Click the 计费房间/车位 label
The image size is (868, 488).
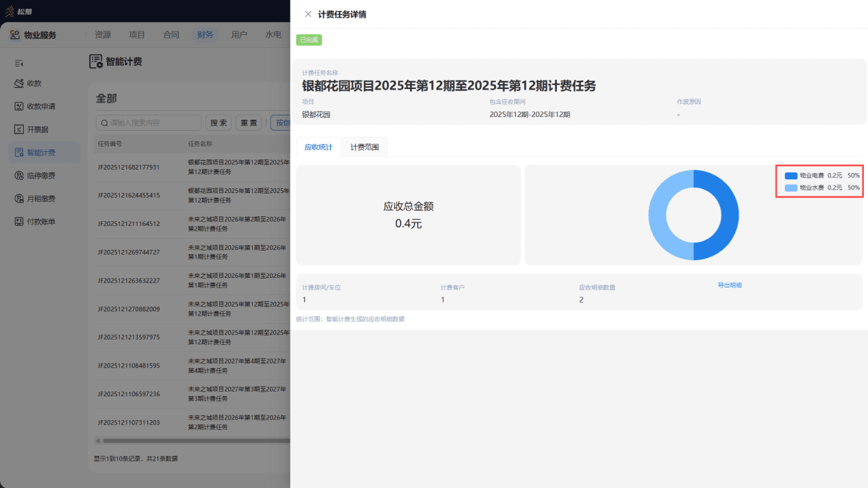click(x=321, y=287)
